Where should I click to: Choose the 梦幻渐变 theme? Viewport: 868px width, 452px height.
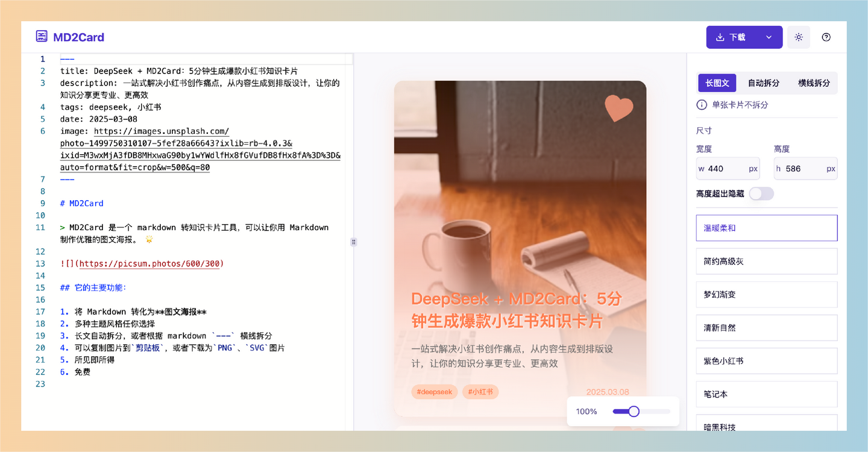[x=767, y=295]
